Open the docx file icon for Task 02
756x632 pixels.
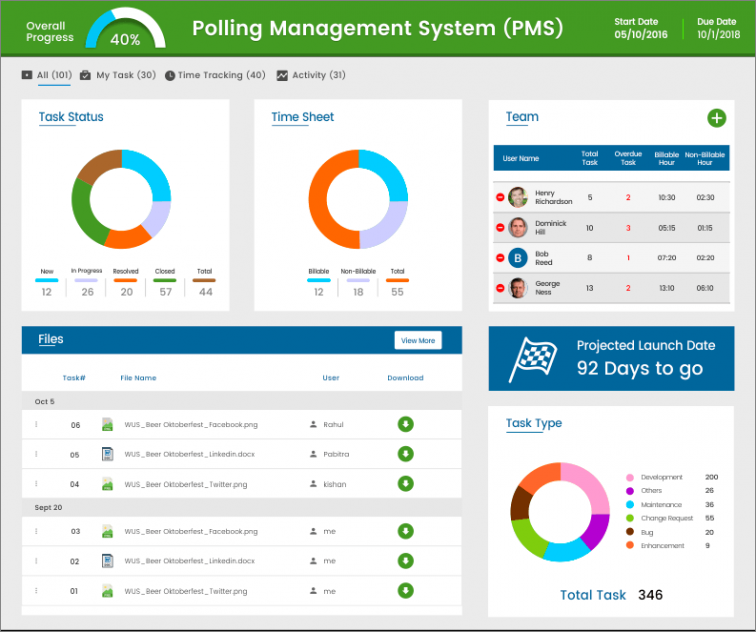click(108, 561)
